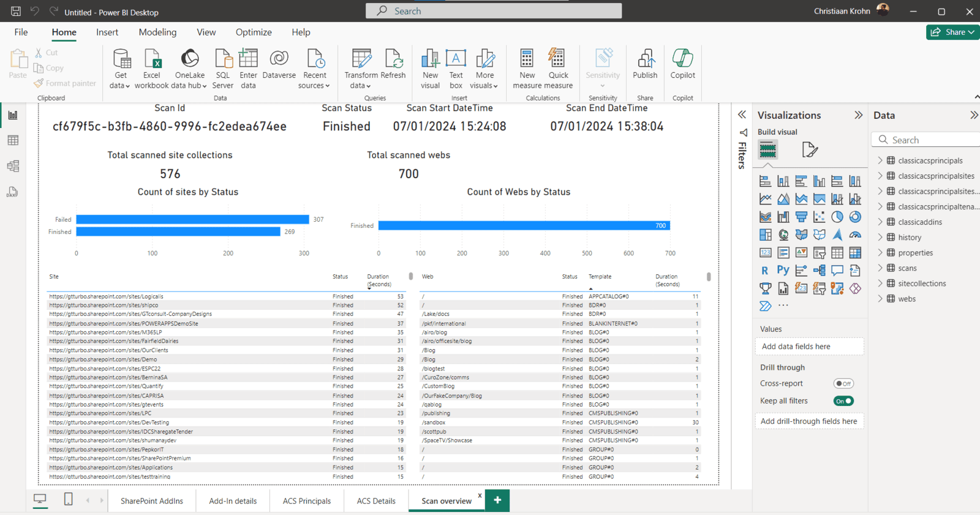Image resolution: width=980 pixels, height=515 pixels.
Task: Select the Azure map visual
Action: 837,235
